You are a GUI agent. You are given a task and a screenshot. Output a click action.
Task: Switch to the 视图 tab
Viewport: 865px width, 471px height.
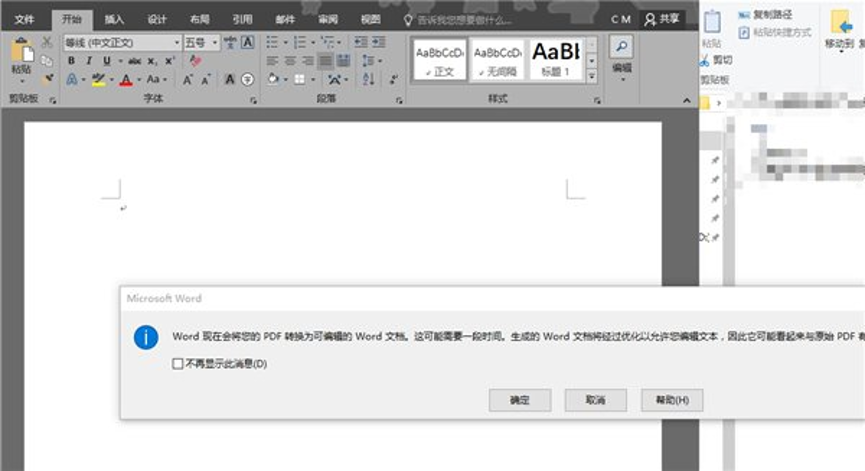point(370,19)
